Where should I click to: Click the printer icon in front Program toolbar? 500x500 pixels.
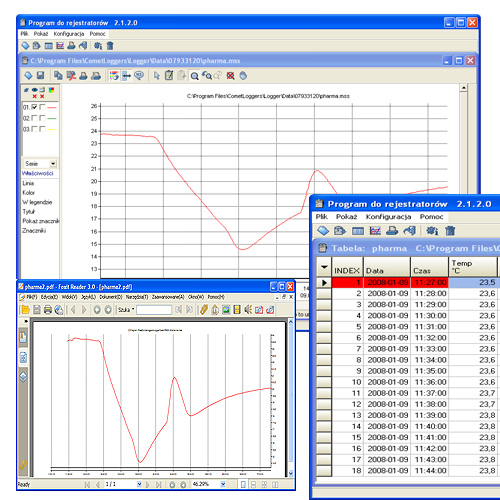click(392, 231)
